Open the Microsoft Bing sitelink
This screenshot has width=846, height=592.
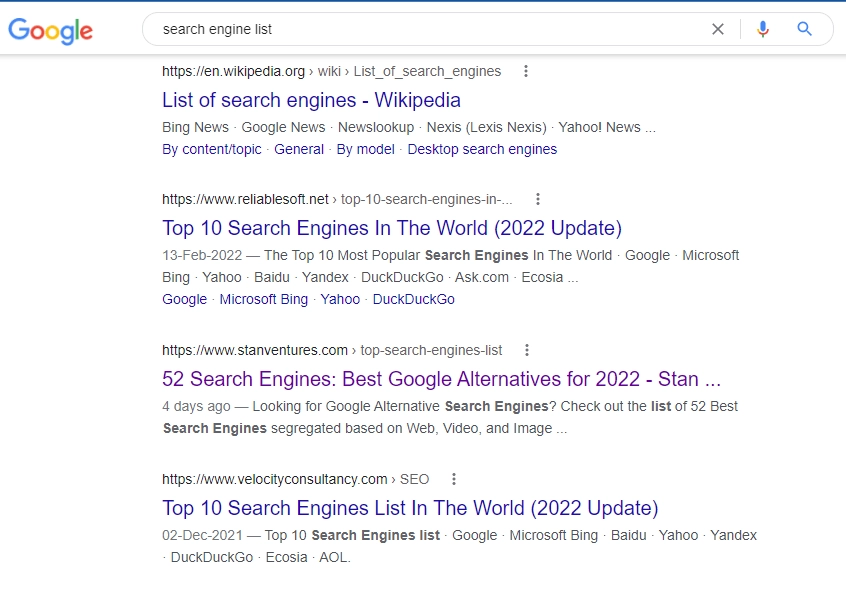264,299
